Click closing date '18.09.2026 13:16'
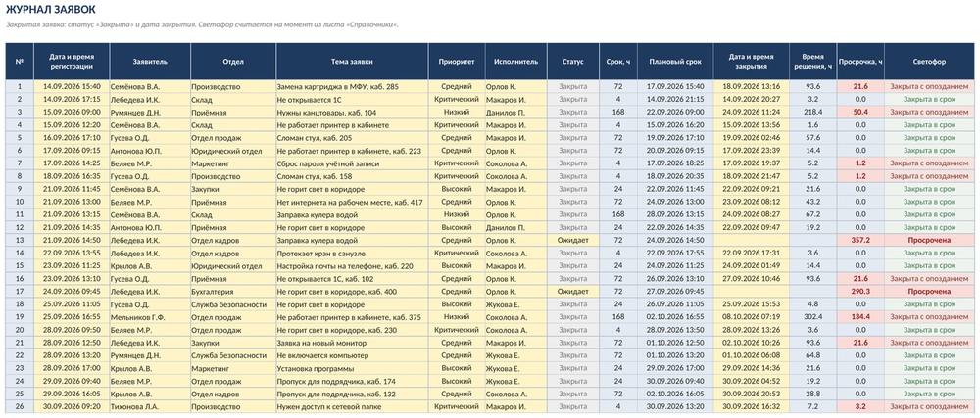The width and height of the screenshot is (980, 418). click(751, 87)
